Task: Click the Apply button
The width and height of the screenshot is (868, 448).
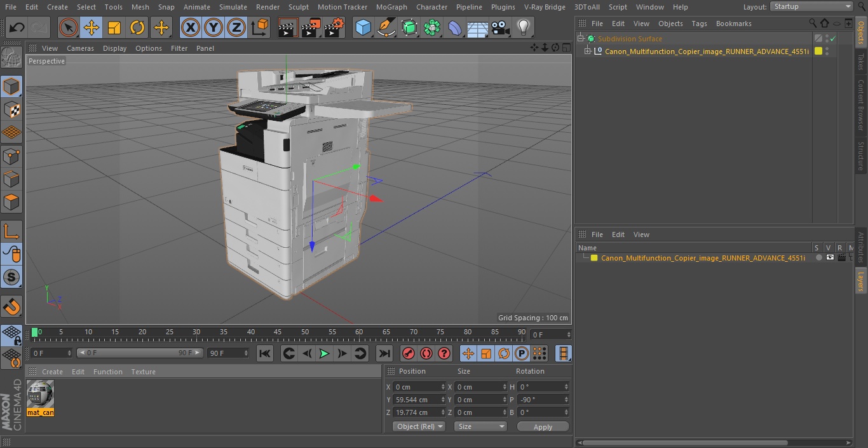Action: pos(543,427)
